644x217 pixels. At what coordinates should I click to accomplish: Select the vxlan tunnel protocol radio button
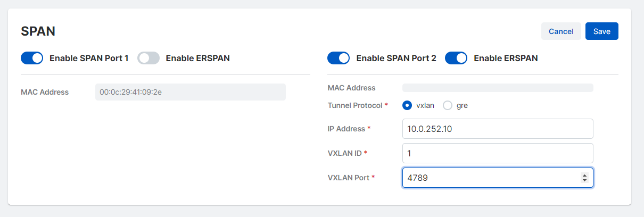pos(408,105)
